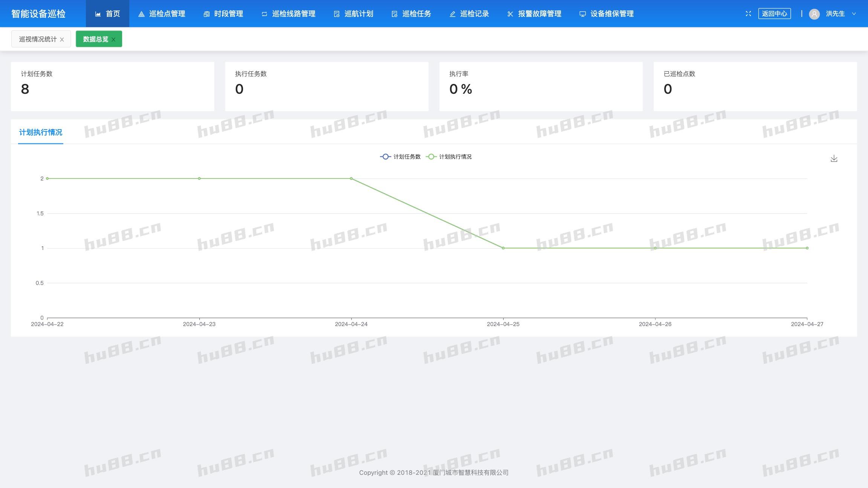Screen dimensions: 868x488
Task: Close the 巡视情况统计 tab
Action: (62, 40)
